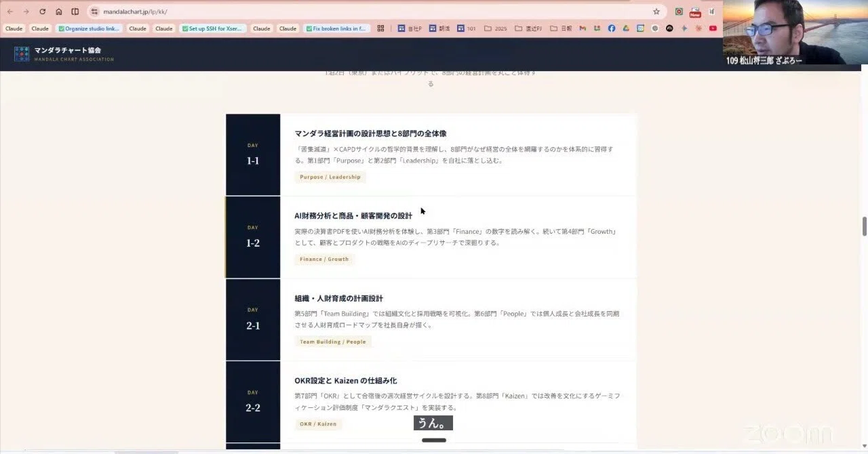Click the Zoom participant video thumbnail

coord(795,32)
